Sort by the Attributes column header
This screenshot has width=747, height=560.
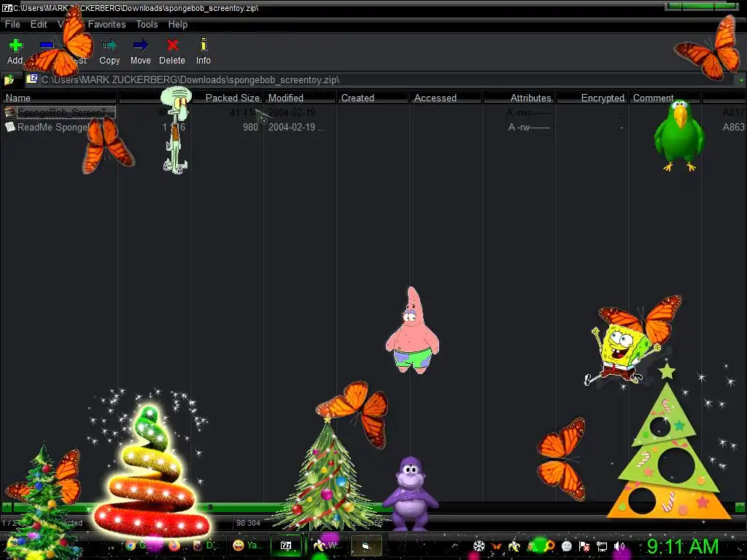519,98
